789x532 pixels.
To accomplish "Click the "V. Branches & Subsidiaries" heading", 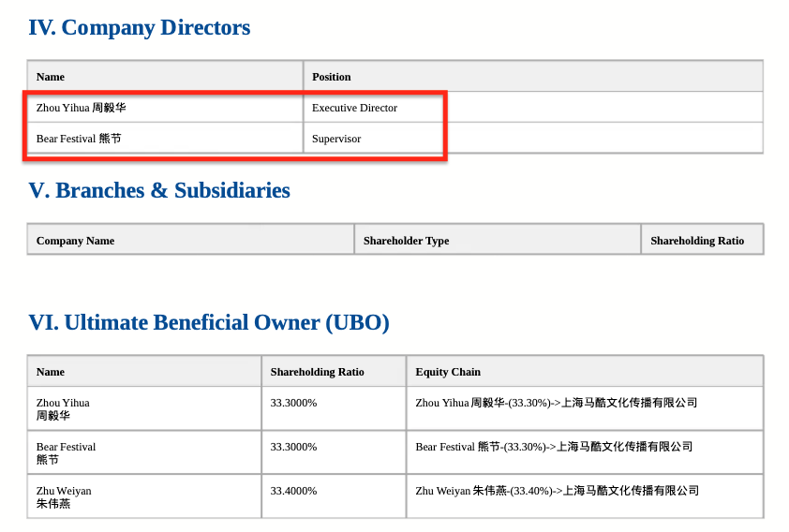I will [x=159, y=191].
